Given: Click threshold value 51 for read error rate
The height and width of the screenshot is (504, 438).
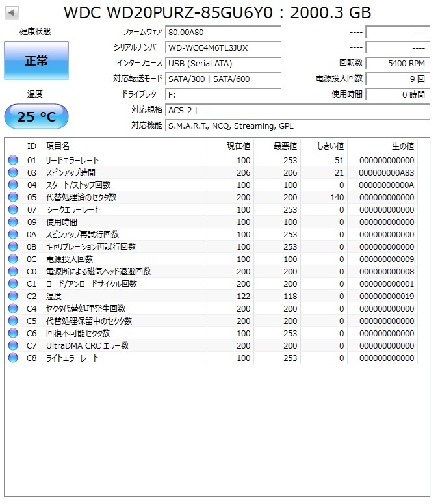Looking at the screenshot, I should 339,161.
